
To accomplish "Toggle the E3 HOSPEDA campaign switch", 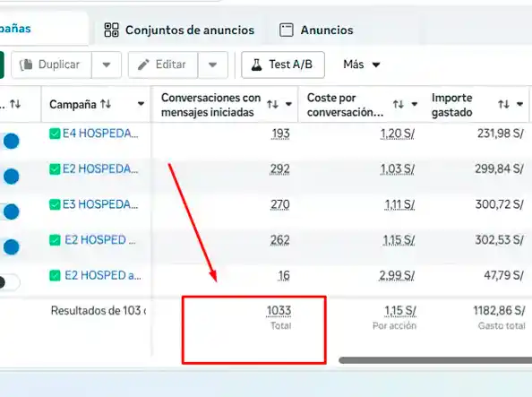I will click(x=10, y=211).
